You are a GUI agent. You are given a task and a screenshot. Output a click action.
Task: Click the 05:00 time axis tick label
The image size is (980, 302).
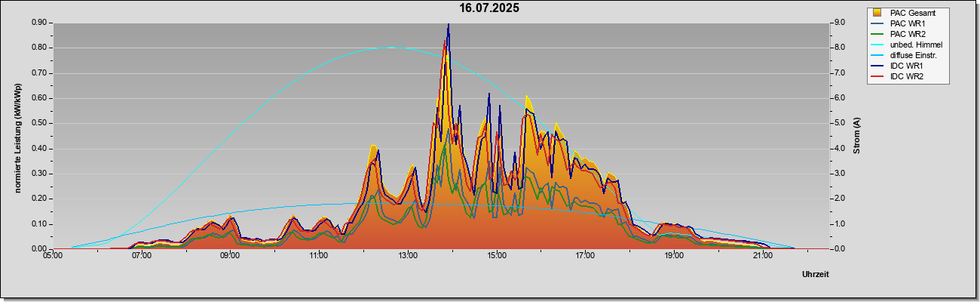(53, 256)
